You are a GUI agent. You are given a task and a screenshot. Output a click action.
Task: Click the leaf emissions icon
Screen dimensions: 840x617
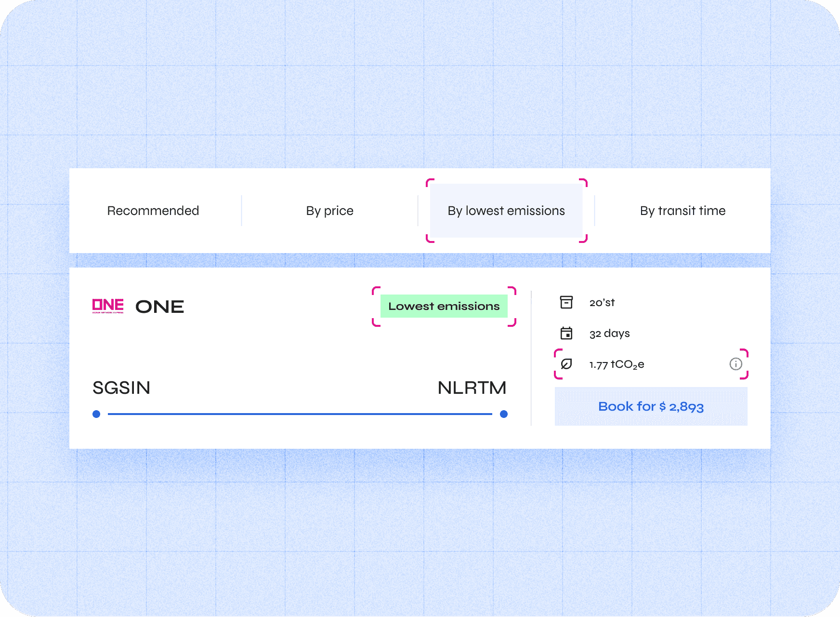point(566,364)
